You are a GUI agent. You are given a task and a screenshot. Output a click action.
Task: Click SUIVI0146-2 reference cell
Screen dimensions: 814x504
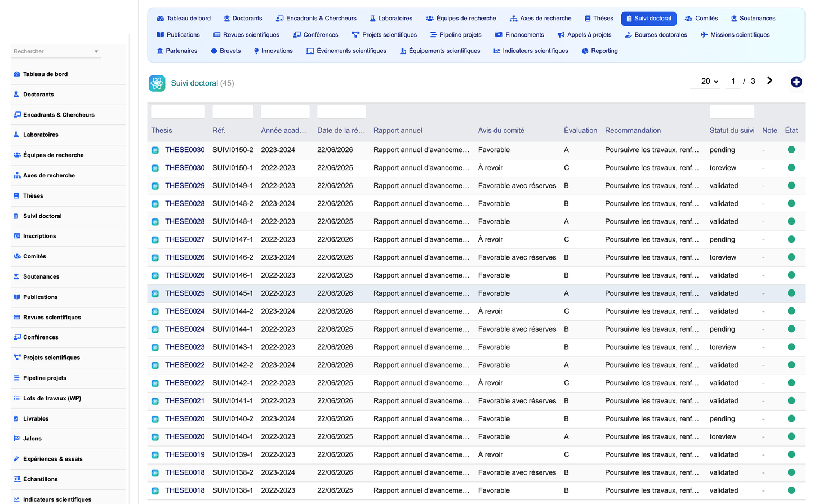[233, 257]
